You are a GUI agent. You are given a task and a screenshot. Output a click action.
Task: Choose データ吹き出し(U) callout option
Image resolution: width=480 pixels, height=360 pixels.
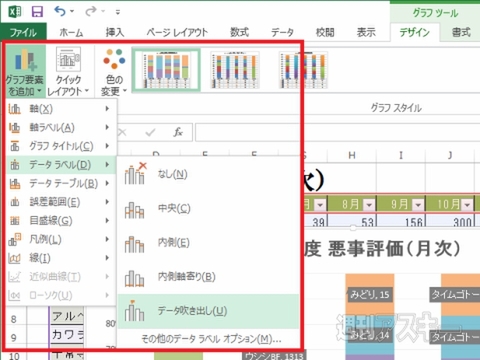click(208, 311)
